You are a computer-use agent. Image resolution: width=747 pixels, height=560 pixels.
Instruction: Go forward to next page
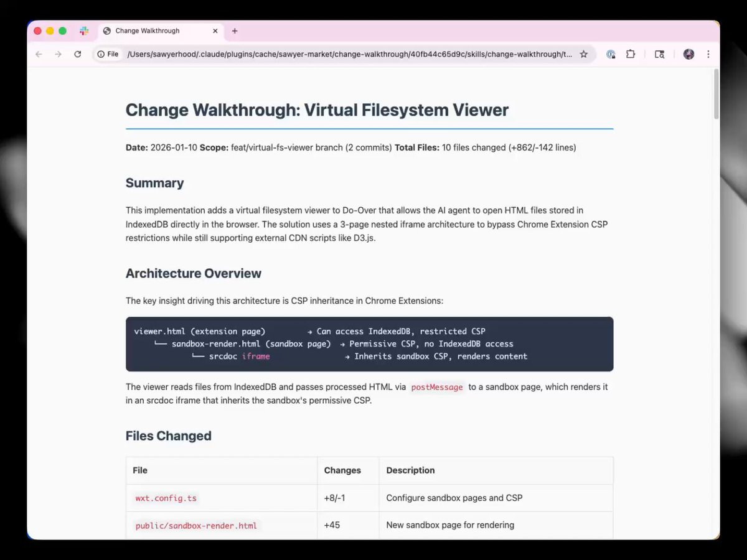coord(58,54)
